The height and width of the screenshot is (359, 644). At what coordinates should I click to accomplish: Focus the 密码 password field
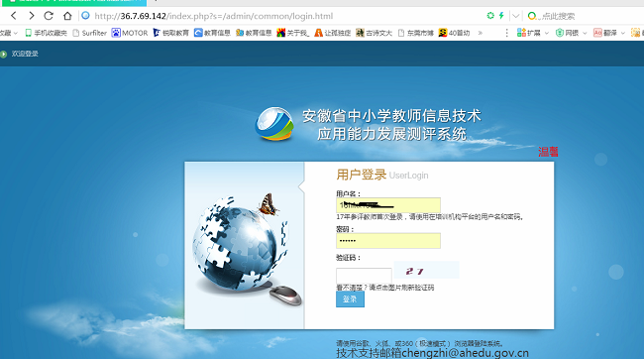pyautogui.click(x=388, y=241)
